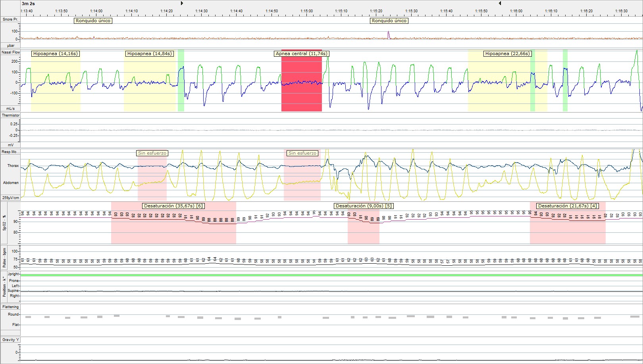Image resolution: width=643 pixels, height=364 pixels.
Task: Click the 3m 2s duration label
Action: tap(28, 4)
